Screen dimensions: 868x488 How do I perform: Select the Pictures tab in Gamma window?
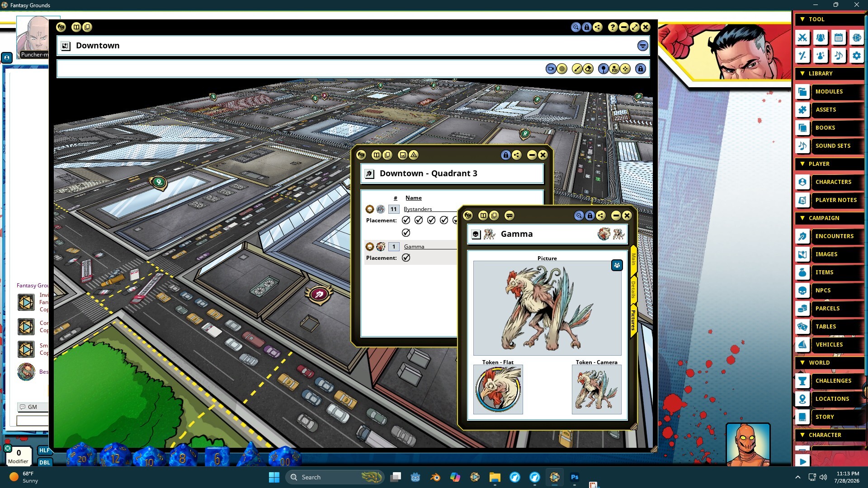pyautogui.click(x=633, y=320)
